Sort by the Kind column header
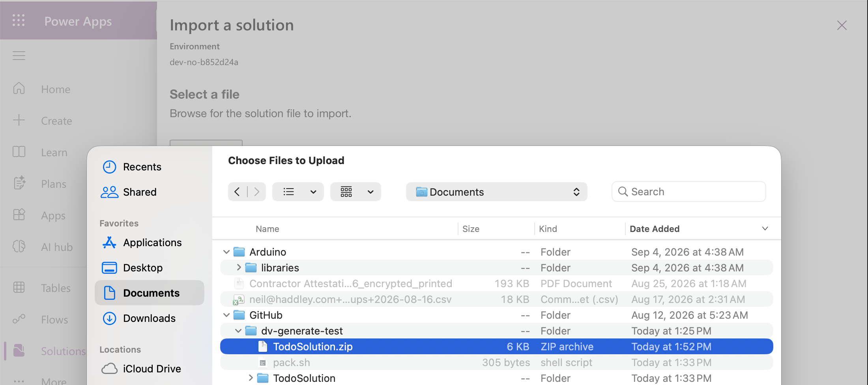The width and height of the screenshot is (868, 385). pyautogui.click(x=548, y=229)
